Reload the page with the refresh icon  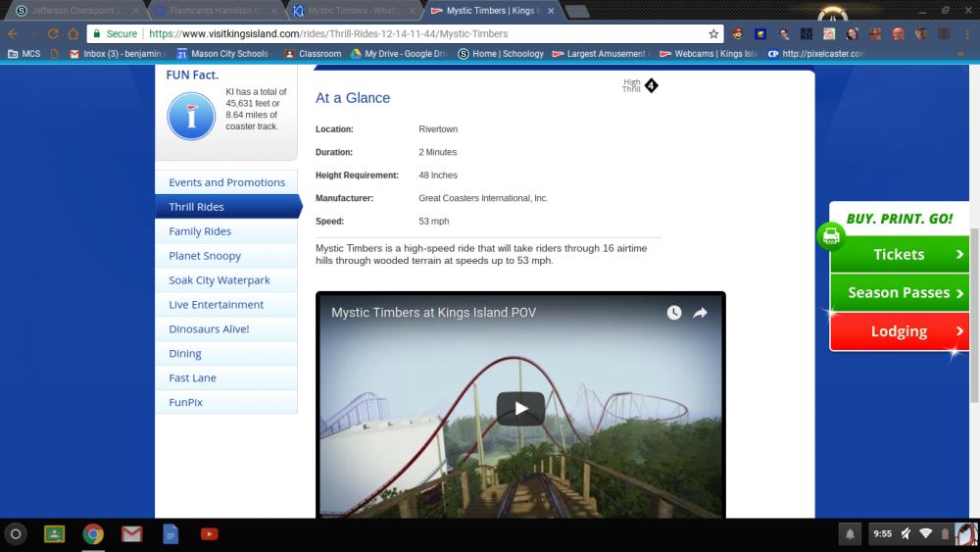[53, 33]
